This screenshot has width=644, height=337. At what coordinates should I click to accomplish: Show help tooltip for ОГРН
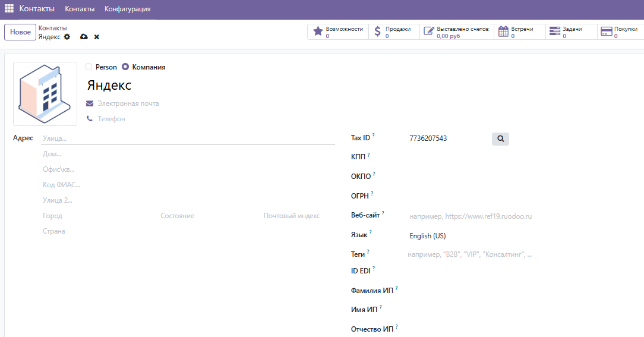pyautogui.click(x=372, y=193)
